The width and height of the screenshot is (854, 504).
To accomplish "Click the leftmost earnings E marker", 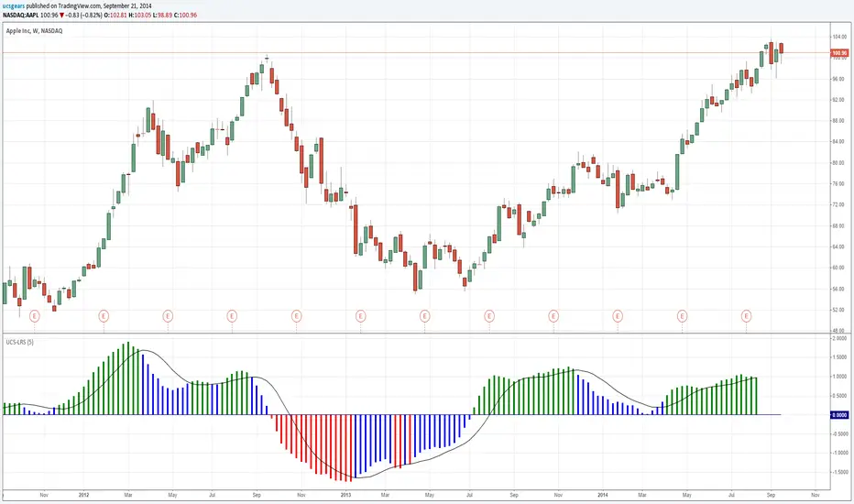I will tap(35, 316).
